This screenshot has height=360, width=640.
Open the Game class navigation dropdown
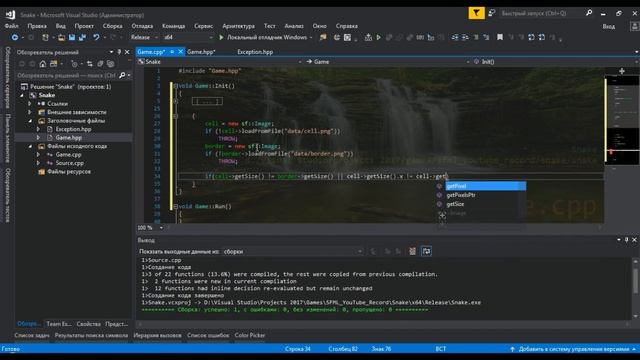[x=386, y=62]
